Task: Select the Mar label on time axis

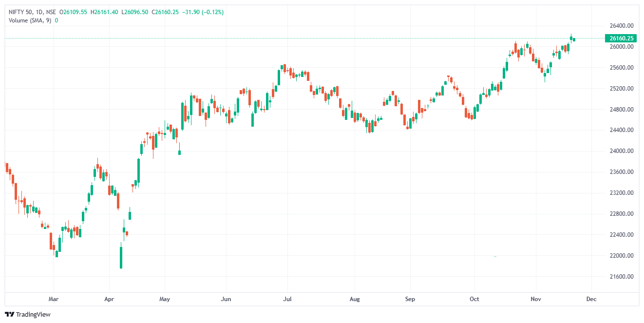Action: (x=54, y=299)
